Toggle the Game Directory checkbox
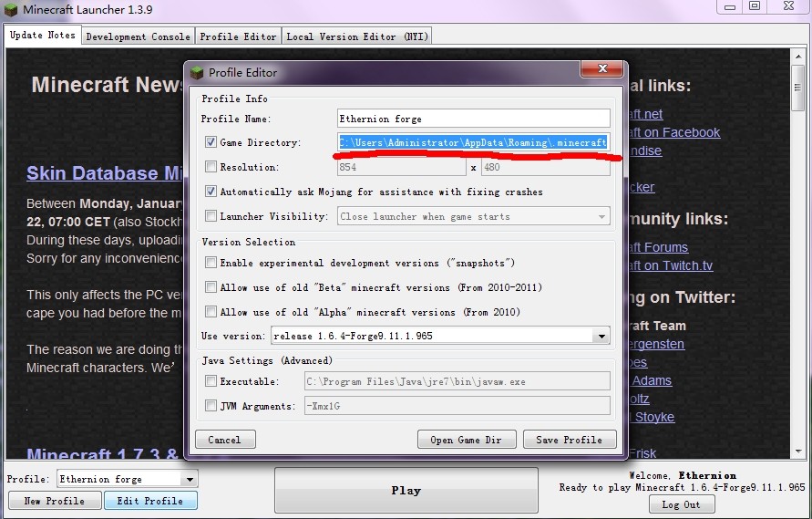The width and height of the screenshot is (812, 519). coord(211,142)
